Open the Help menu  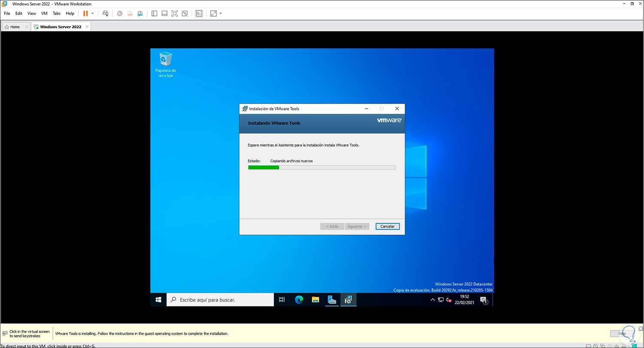70,13
